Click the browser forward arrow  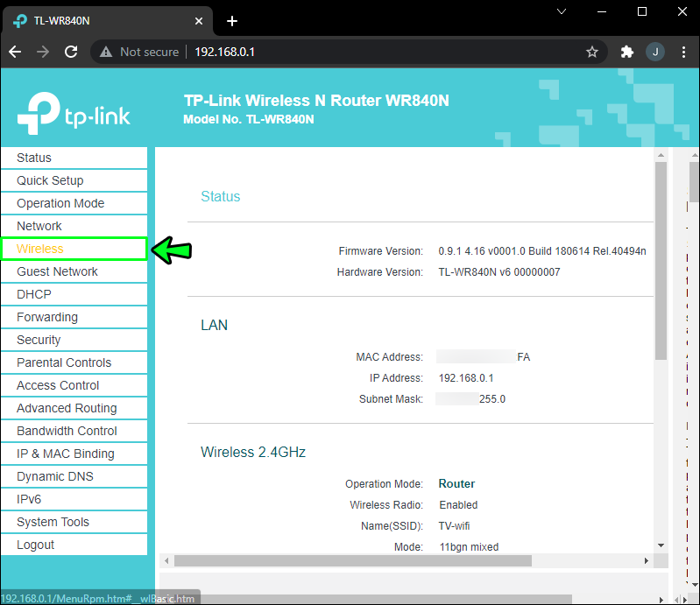[x=43, y=52]
